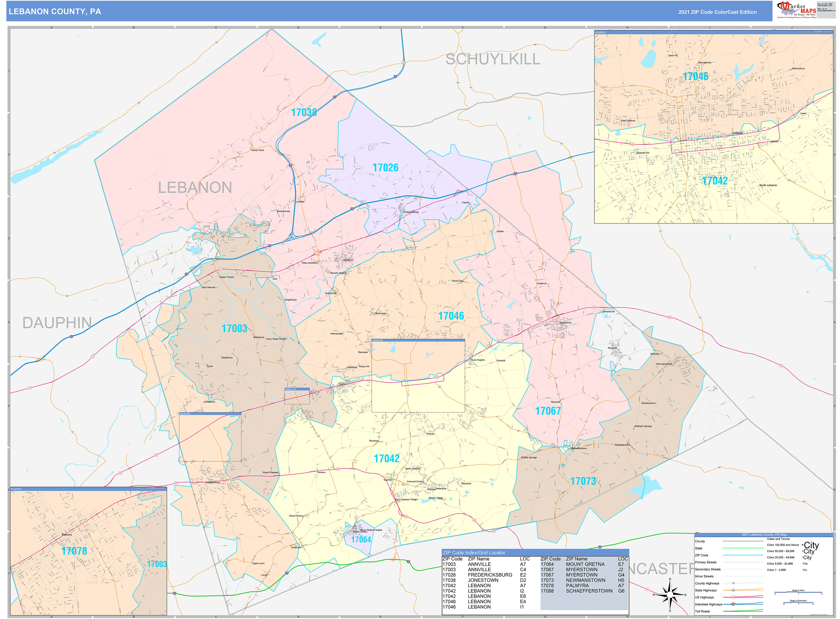Image resolution: width=840 pixels, height=619 pixels.
Task: Click the Fredericksburg town label
Action: 411,212
